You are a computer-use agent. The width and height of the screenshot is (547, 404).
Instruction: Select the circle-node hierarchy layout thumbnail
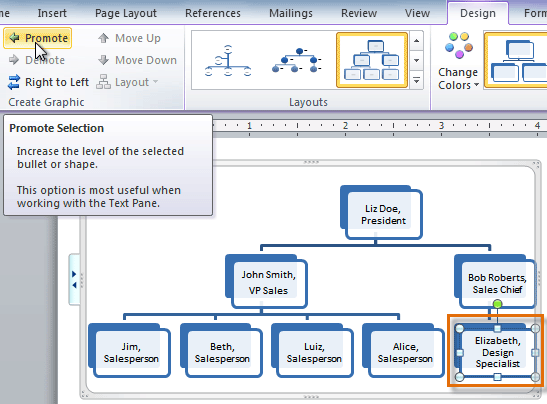click(x=228, y=60)
